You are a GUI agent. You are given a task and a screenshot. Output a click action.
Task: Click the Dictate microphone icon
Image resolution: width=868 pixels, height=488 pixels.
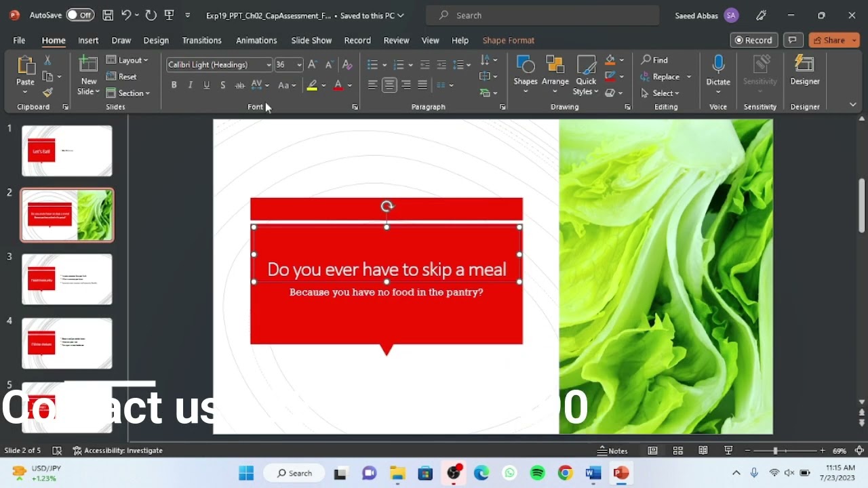pyautogui.click(x=718, y=65)
